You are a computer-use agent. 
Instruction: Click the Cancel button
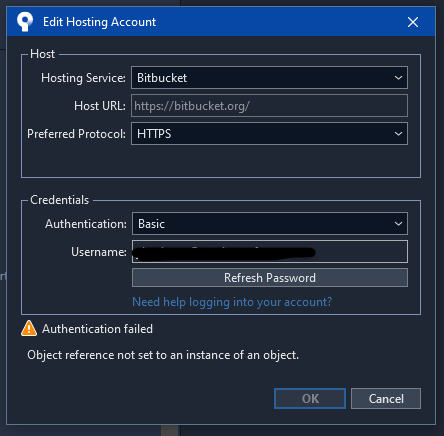386,398
